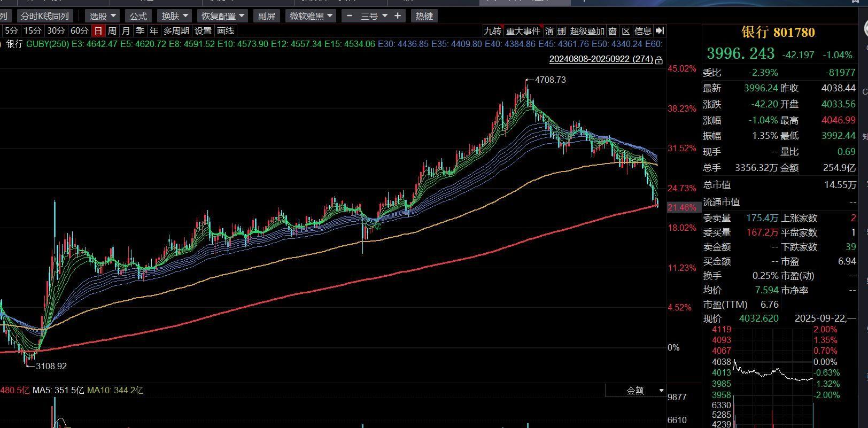Open the 换肤 skin theme dropdown

pyautogui.click(x=175, y=16)
